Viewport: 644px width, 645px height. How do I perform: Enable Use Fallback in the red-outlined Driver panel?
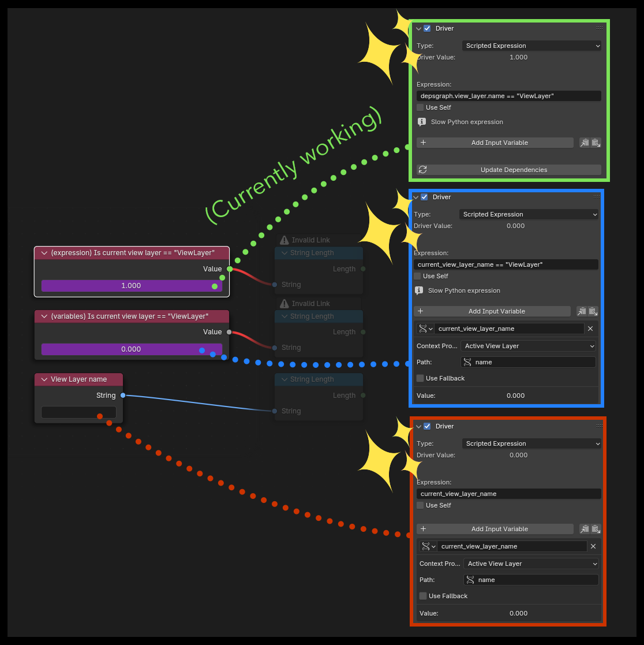(423, 596)
